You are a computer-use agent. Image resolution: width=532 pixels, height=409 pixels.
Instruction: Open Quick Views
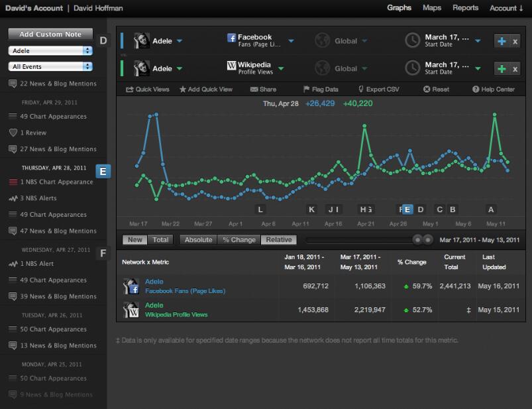[148, 89]
